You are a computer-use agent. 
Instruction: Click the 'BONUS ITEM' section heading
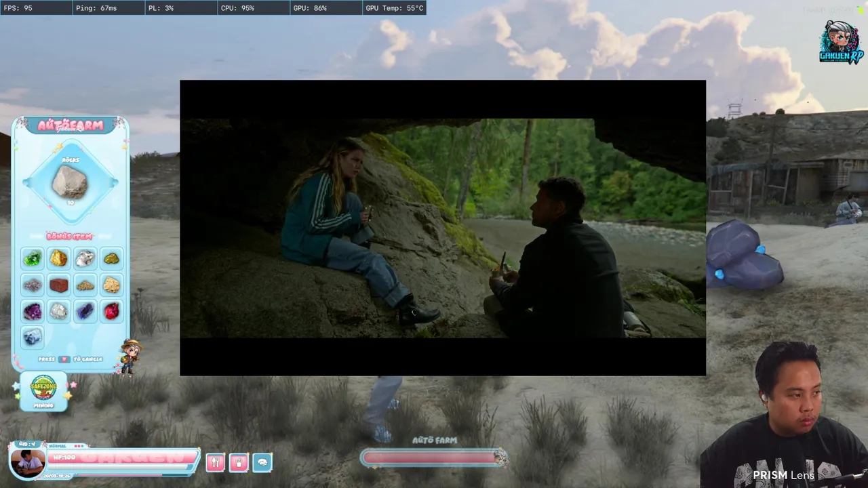pyautogui.click(x=69, y=237)
